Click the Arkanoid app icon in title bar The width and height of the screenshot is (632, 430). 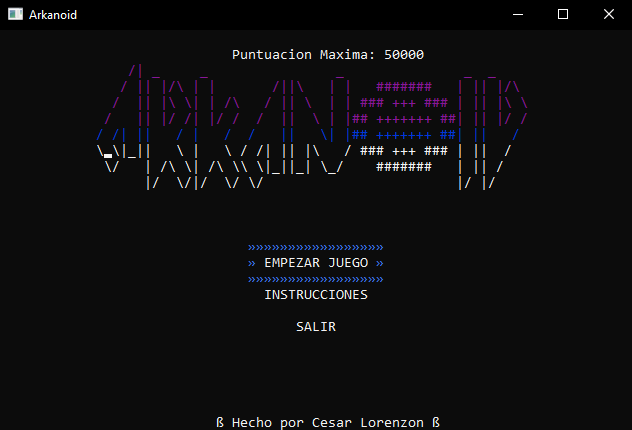coord(15,15)
